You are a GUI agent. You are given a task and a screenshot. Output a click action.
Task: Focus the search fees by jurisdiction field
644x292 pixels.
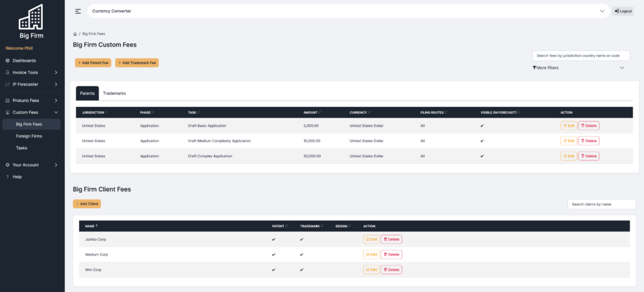(581, 55)
